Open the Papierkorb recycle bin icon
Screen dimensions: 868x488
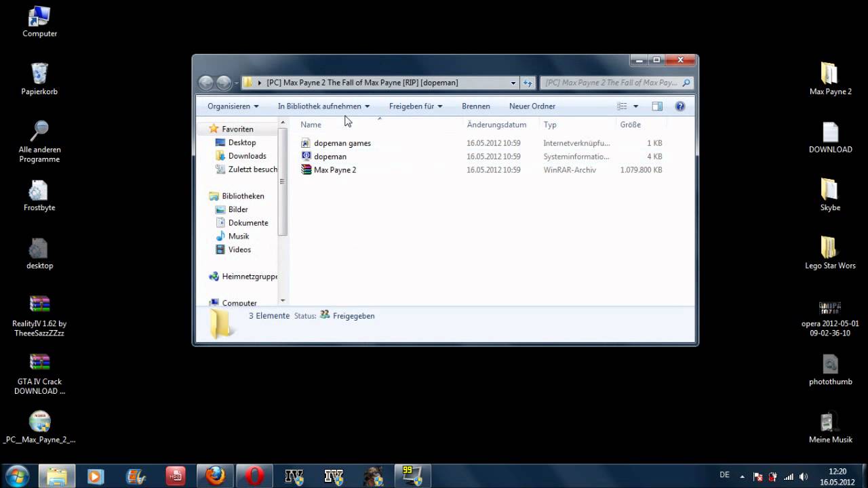(x=39, y=79)
